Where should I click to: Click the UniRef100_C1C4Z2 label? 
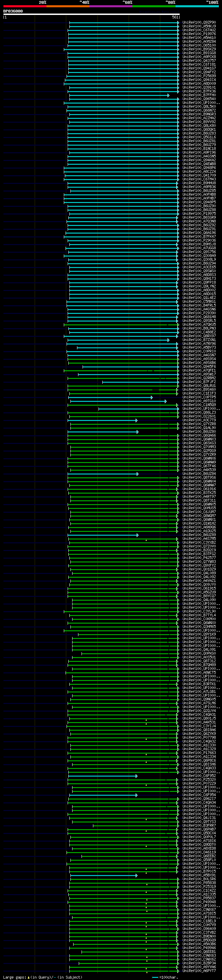pyautogui.click(x=199, y=891)
